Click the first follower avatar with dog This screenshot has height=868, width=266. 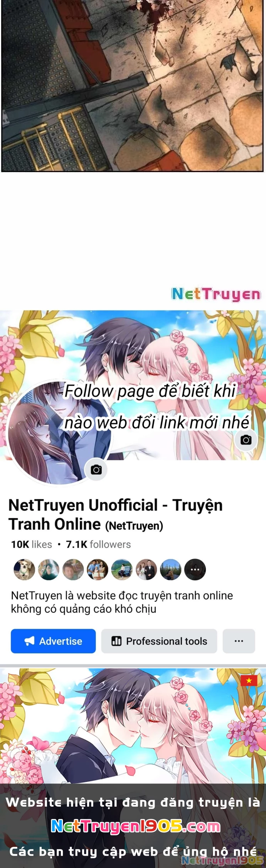pyautogui.click(x=24, y=569)
